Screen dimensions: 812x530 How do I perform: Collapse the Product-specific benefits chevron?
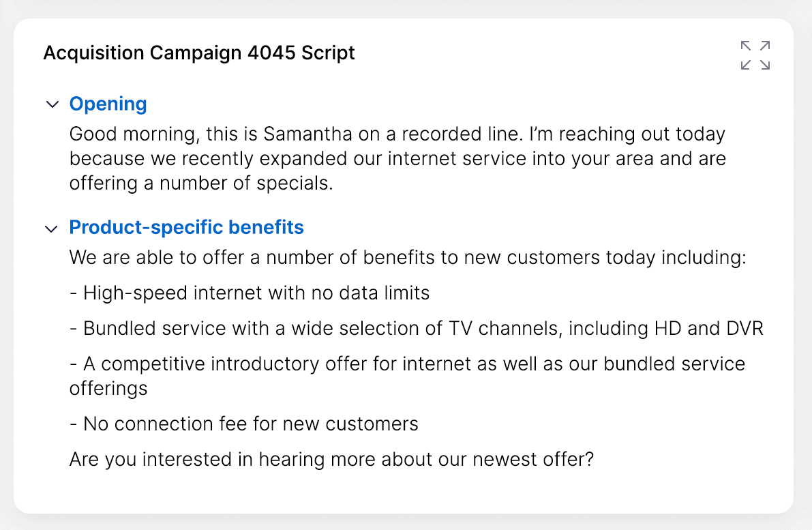point(51,229)
